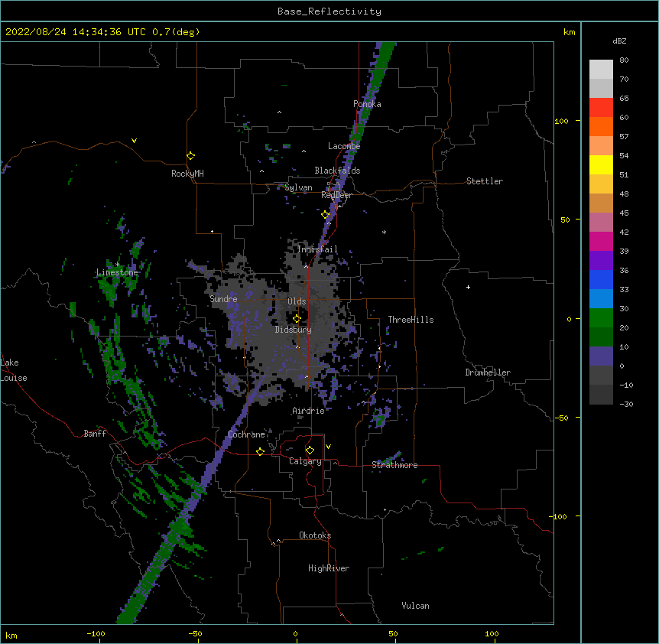Click the Vulcan label
This screenshot has width=659, height=644.
click(415, 606)
